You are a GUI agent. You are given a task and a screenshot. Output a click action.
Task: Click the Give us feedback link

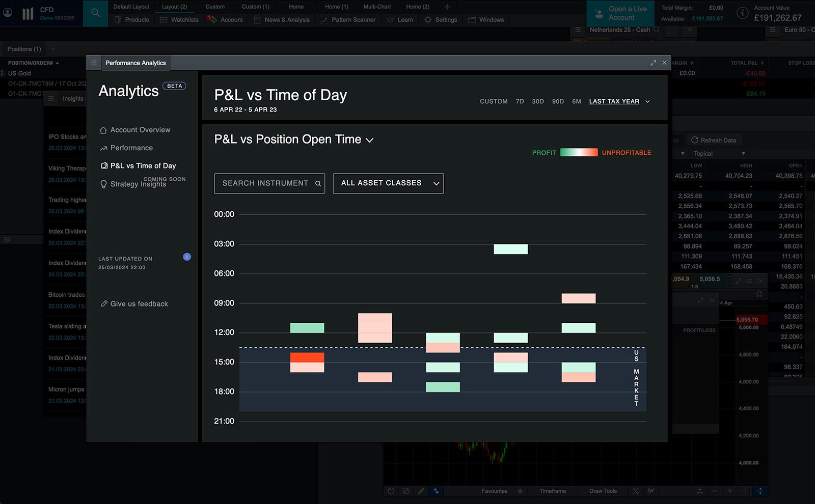(x=139, y=304)
